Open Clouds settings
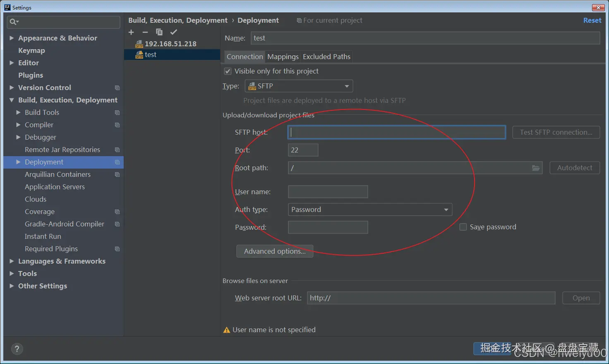Screen dimensions: 609x364 pos(36,199)
